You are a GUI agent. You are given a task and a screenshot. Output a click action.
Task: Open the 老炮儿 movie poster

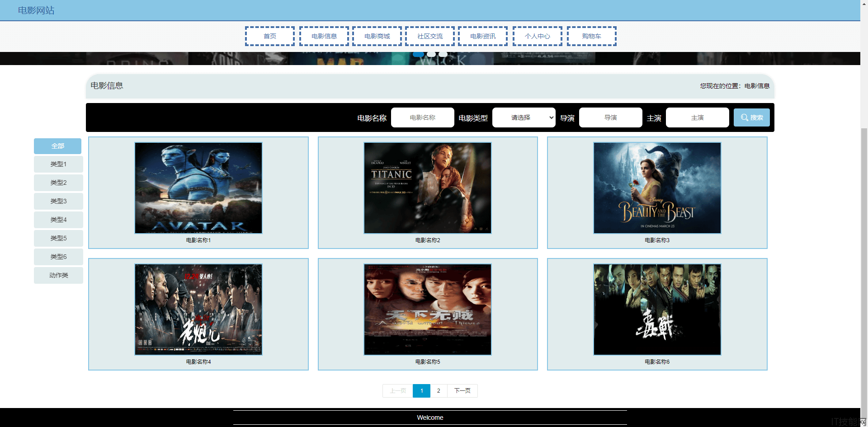(198, 310)
